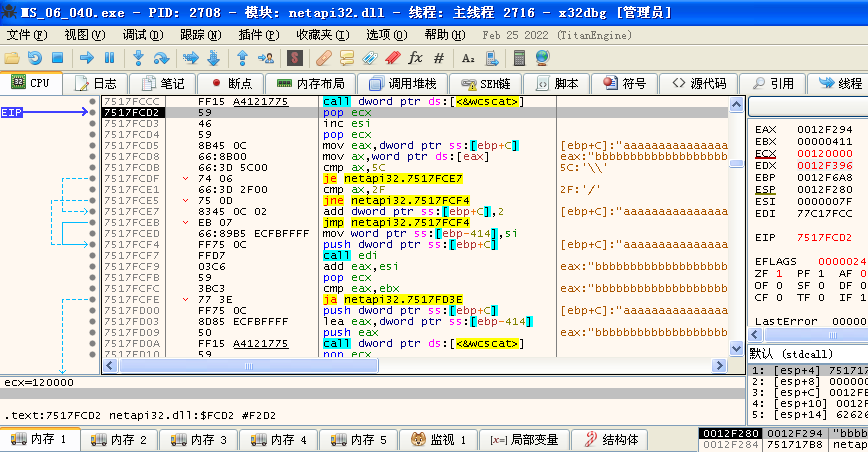Open the Scylla plugin icon
Viewport: 868px width, 452px height.
294,57
